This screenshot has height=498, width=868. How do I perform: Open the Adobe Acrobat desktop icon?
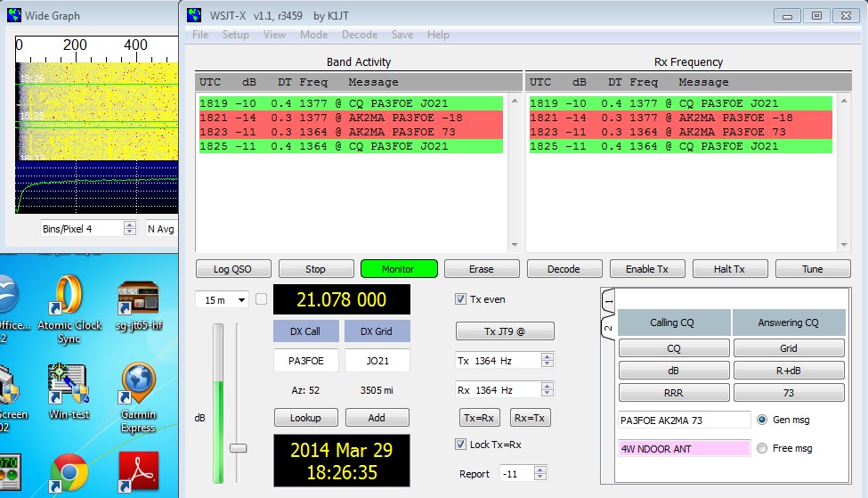point(138,471)
